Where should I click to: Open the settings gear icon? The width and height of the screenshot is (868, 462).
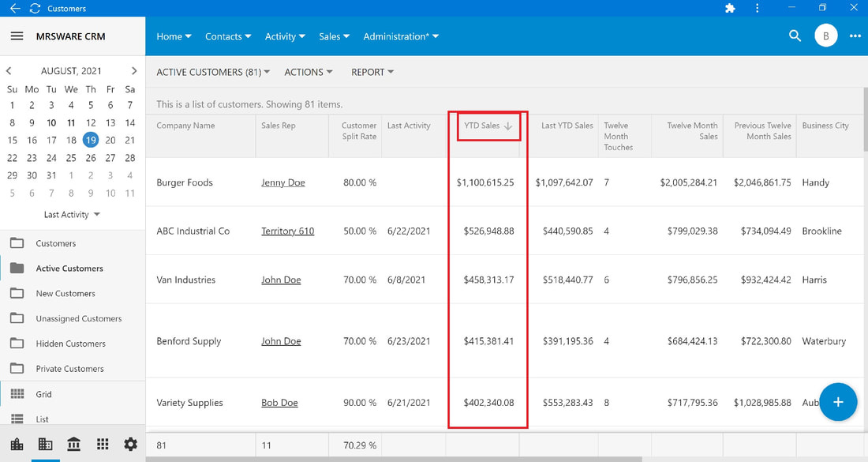pyautogui.click(x=131, y=444)
